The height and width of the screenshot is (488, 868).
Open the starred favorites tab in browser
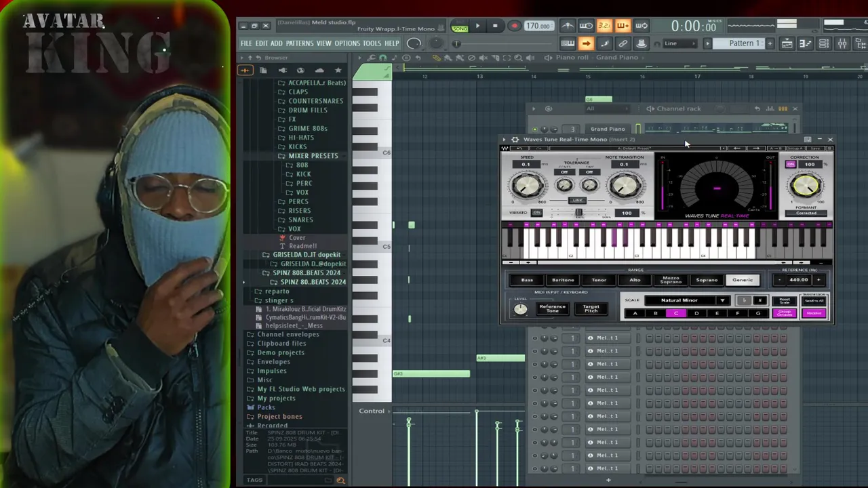tap(338, 70)
